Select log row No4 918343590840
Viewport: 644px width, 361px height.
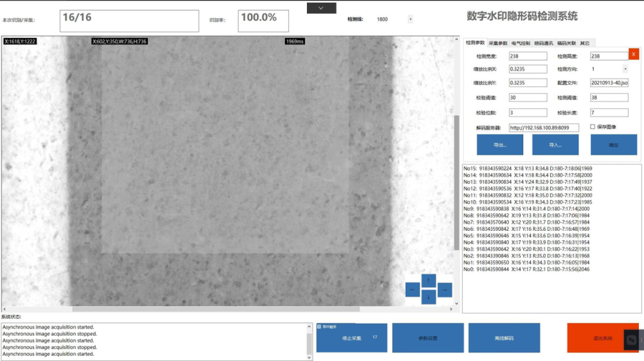pos(526,242)
